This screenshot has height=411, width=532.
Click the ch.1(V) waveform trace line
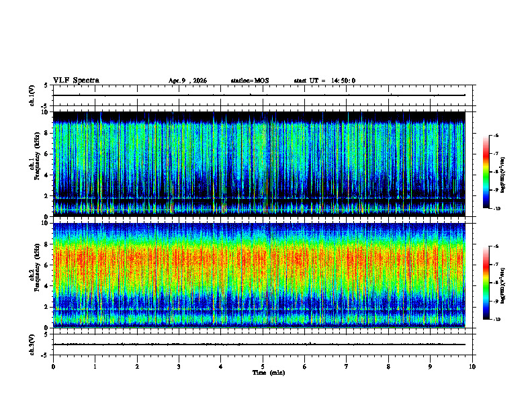(259, 95)
